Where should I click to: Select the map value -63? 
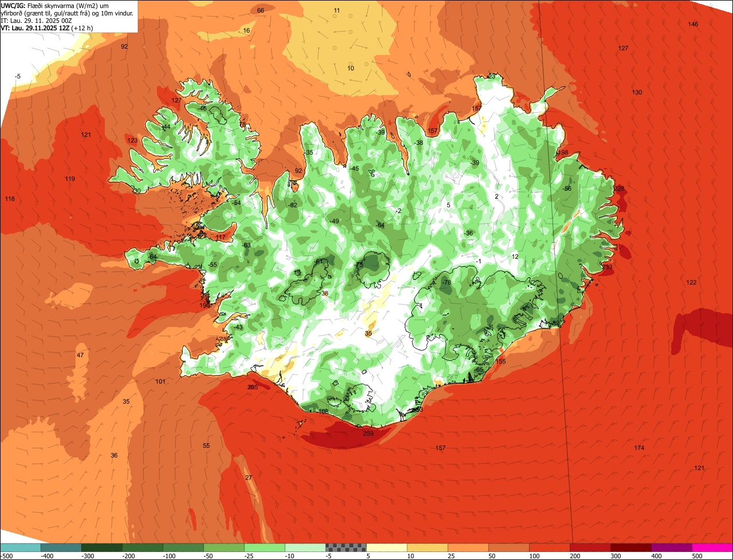pyautogui.click(x=246, y=245)
